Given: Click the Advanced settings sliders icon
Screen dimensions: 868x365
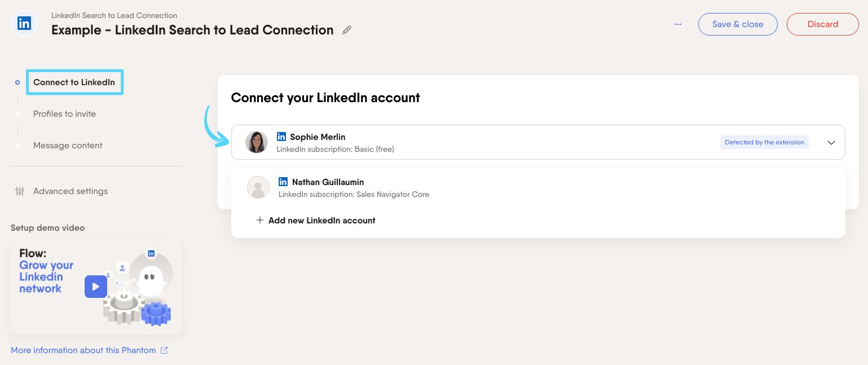Looking at the screenshot, I should click(20, 191).
